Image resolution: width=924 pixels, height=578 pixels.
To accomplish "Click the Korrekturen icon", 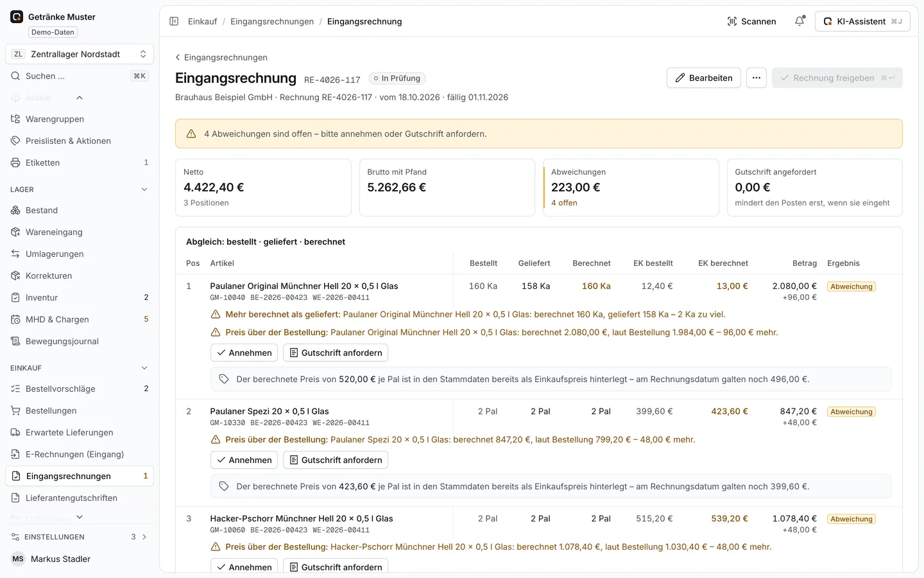I will (15, 276).
